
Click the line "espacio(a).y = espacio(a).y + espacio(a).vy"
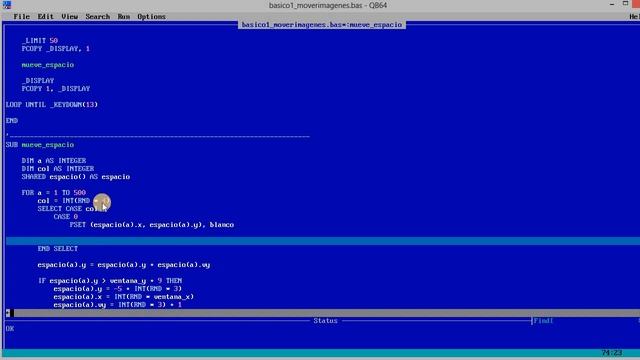[124, 265]
